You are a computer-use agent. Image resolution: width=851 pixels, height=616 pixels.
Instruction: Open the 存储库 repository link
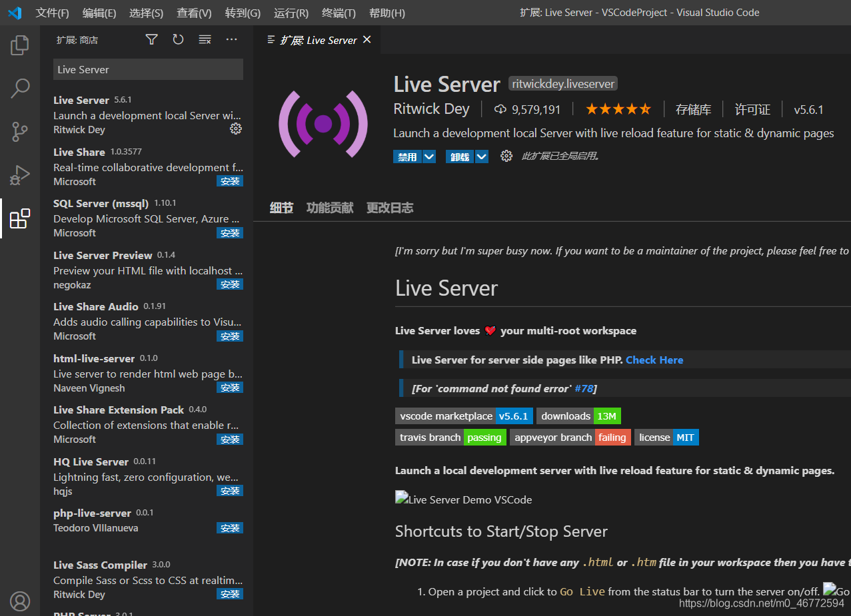693,109
